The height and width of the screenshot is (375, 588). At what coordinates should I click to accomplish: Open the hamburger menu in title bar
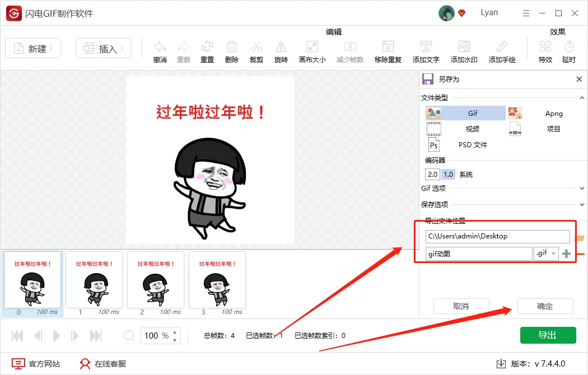(526, 13)
